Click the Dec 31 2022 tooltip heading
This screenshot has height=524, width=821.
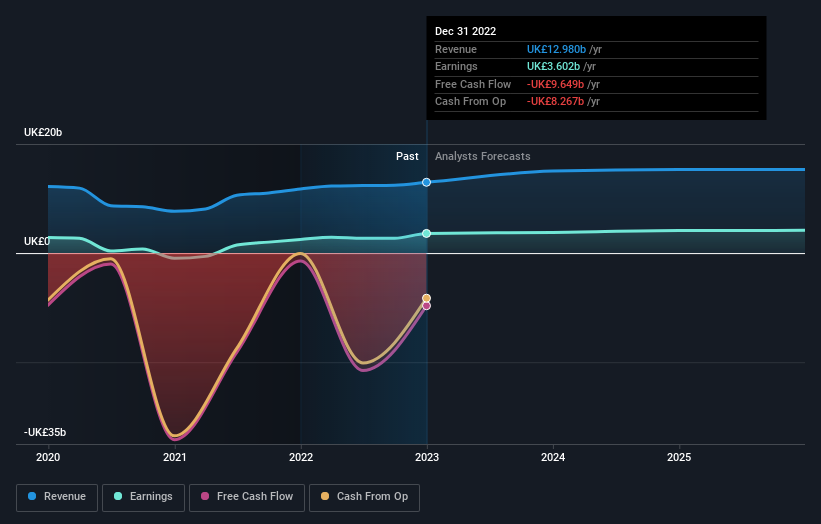point(465,31)
